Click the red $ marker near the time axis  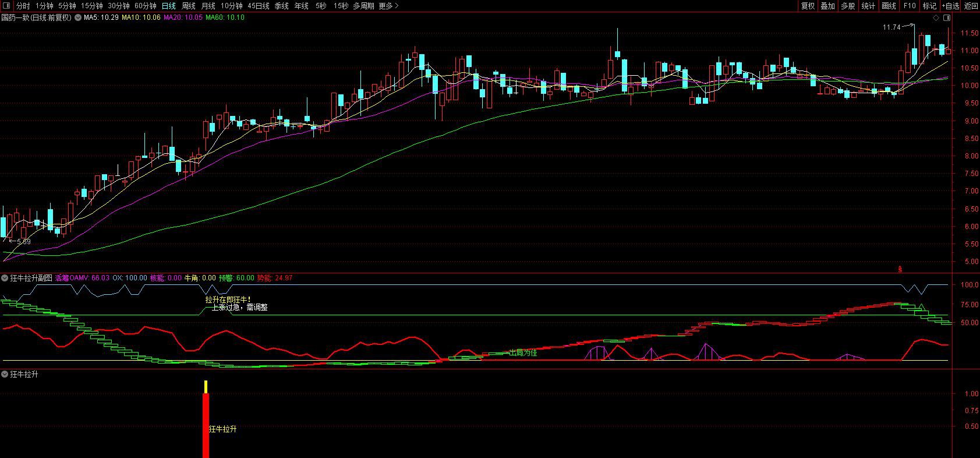[900, 269]
